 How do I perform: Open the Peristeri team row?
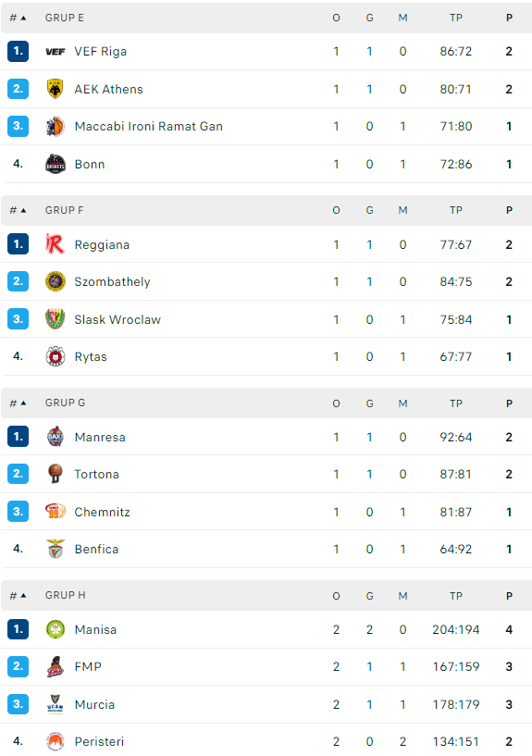point(266,741)
